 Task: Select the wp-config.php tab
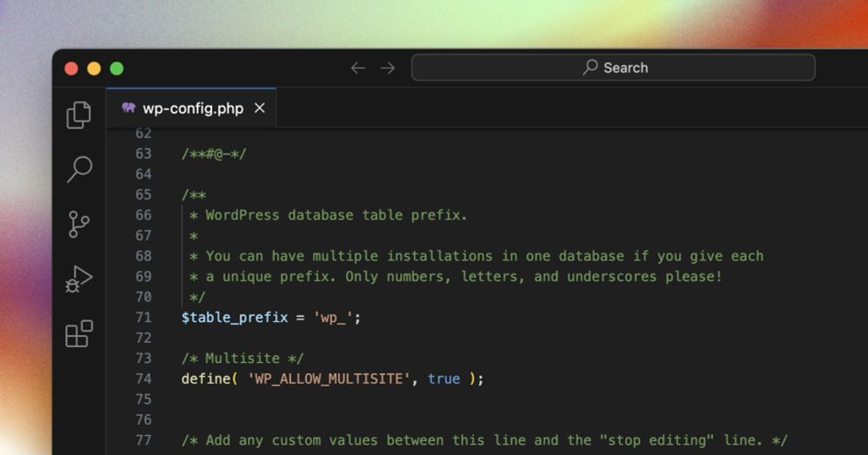click(191, 108)
